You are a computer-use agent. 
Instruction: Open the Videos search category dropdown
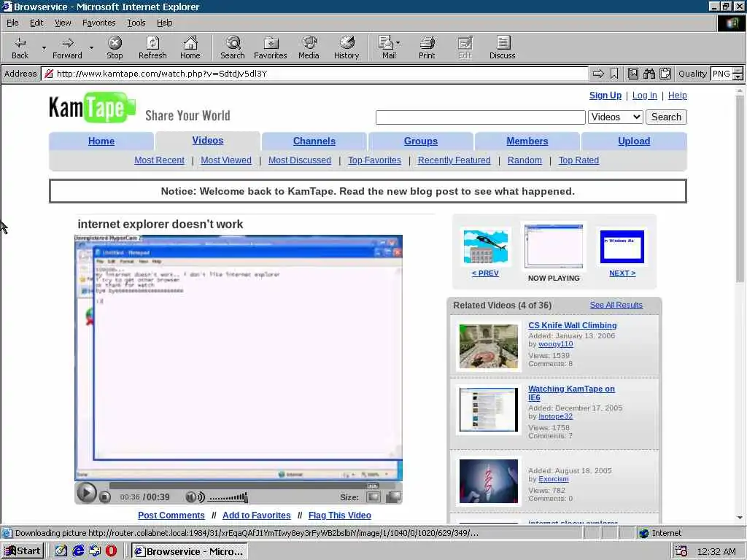click(x=616, y=117)
